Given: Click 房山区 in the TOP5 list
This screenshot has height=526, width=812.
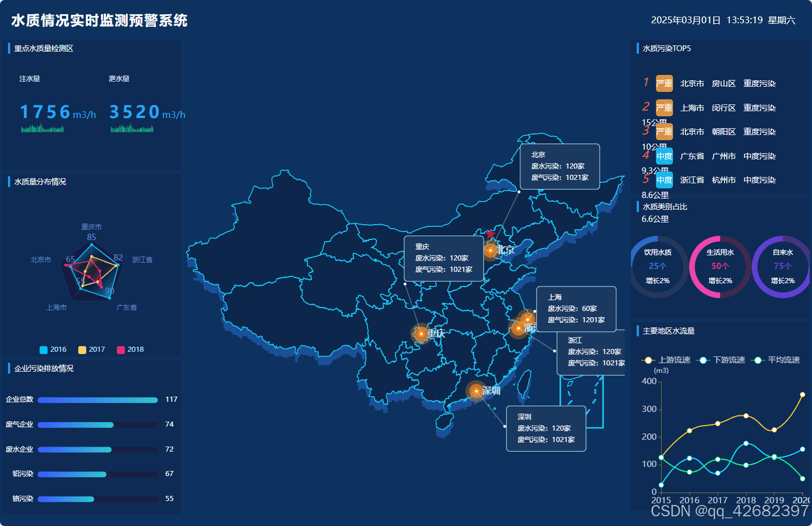Looking at the screenshot, I should click(723, 84).
